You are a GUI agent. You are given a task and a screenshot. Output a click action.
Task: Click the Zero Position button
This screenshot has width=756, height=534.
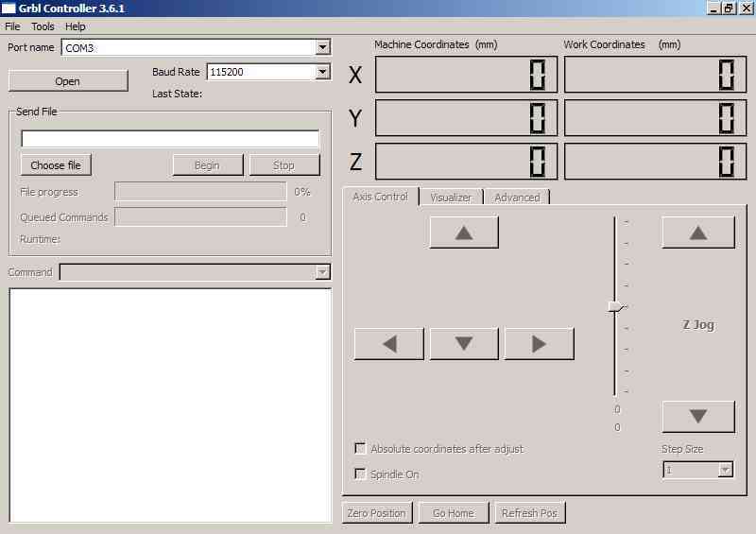point(377,513)
